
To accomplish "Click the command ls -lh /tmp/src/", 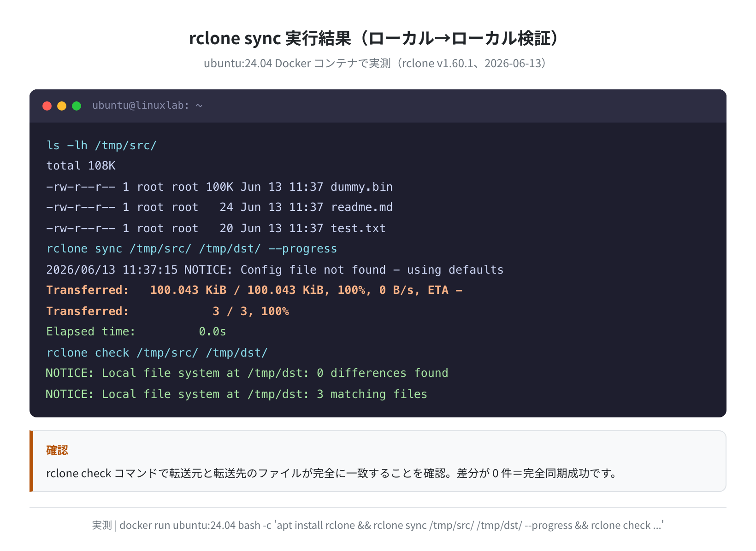I will click(101, 146).
